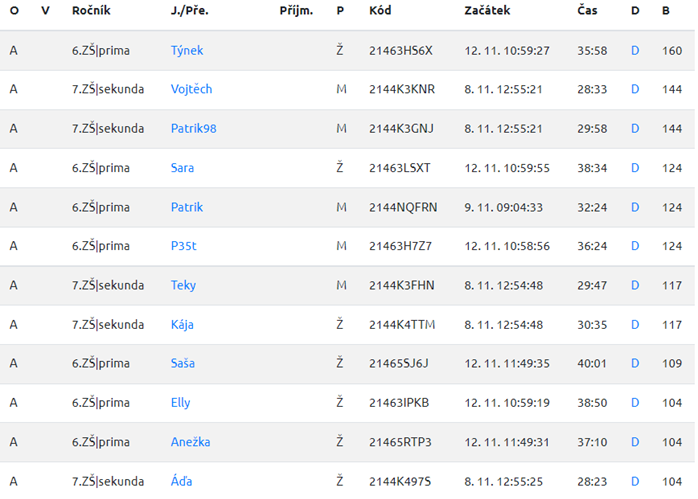Click D link in row with time 40:01
The height and width of the screenshot is (499, 698).
(x=635, y=364)
